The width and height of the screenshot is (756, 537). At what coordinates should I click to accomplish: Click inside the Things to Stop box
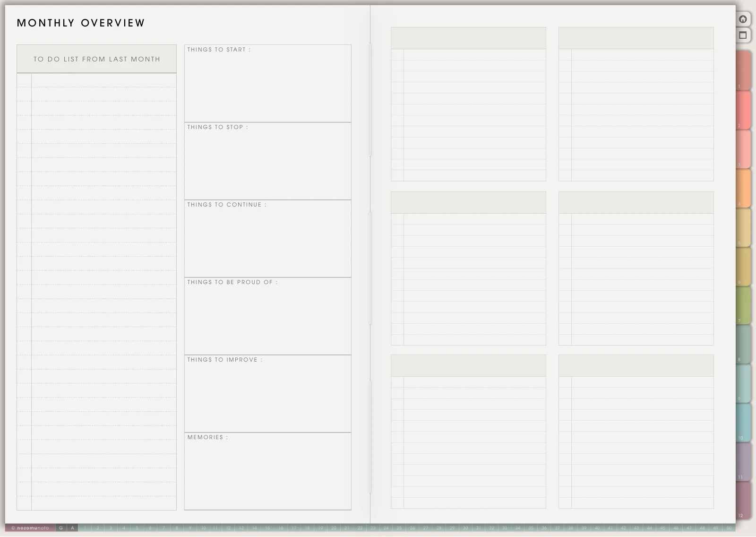[x=267, y=161]
